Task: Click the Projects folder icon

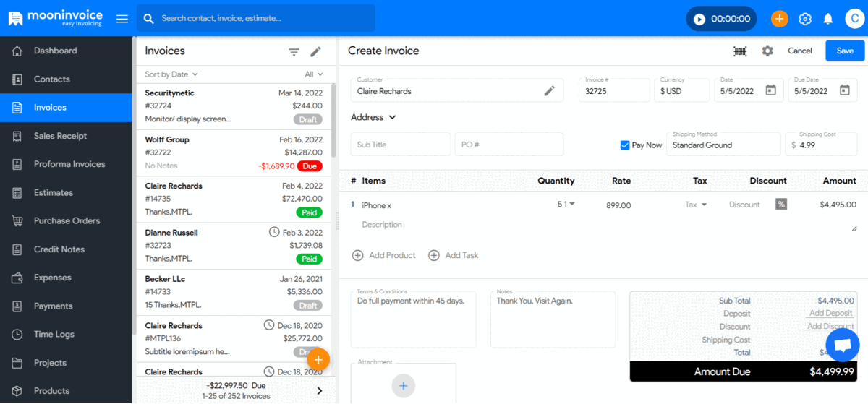Action: point(17,363)
